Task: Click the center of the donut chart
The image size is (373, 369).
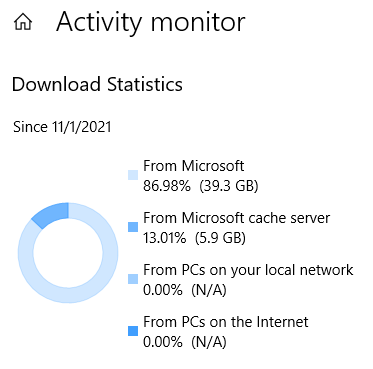Action: [x=68, y=253]
